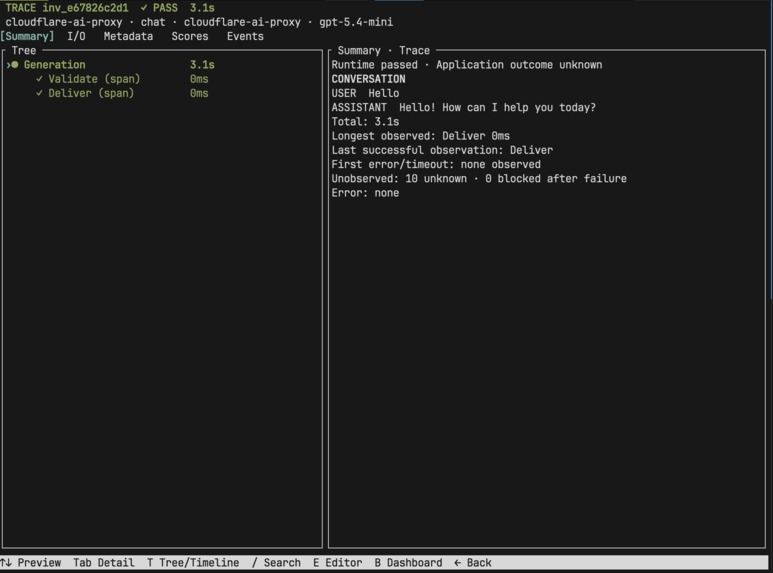Click the PASS checkmark in header
Screen dimensions: 773x573
coord(143,7)
